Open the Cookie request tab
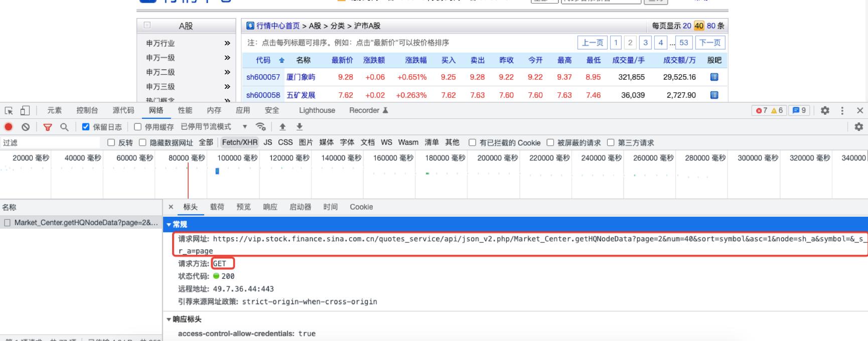The image size is (868, 341). [x=361, y=207]
